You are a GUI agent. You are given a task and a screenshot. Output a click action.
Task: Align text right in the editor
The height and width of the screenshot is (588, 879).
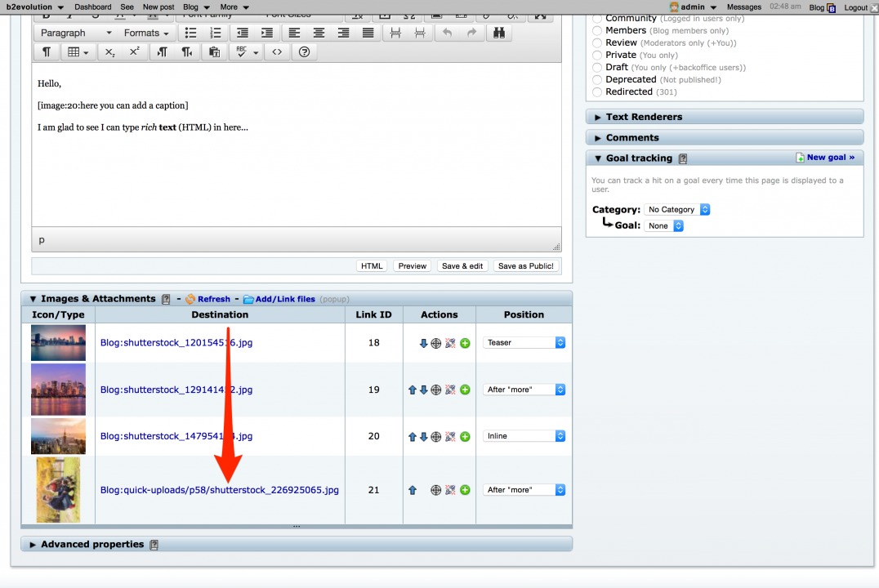(344, 33)
